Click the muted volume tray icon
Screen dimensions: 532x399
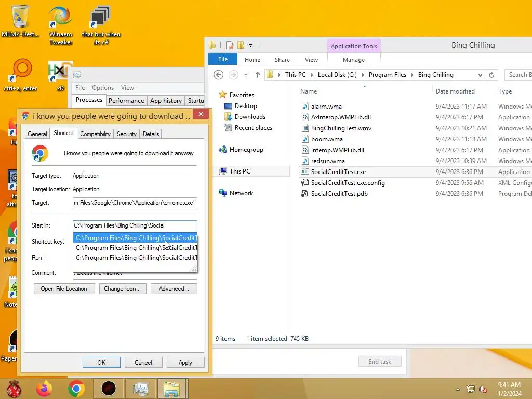pos(483,389)
